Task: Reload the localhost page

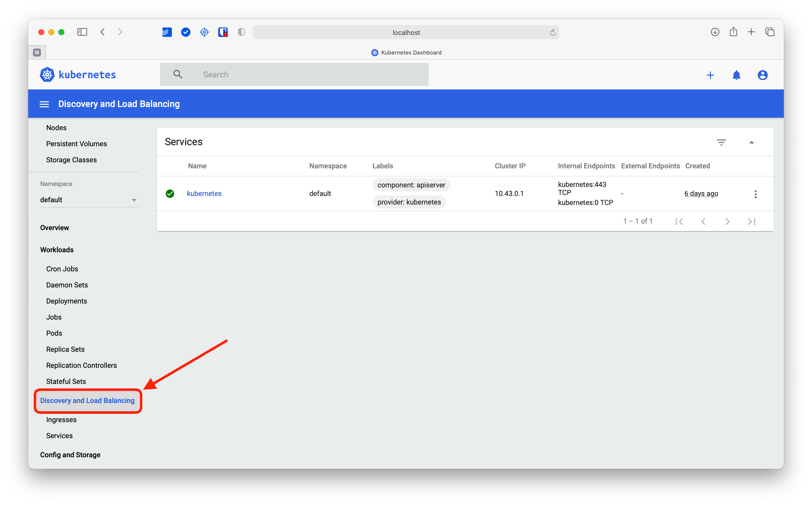Action: click(x=553, y=32)
